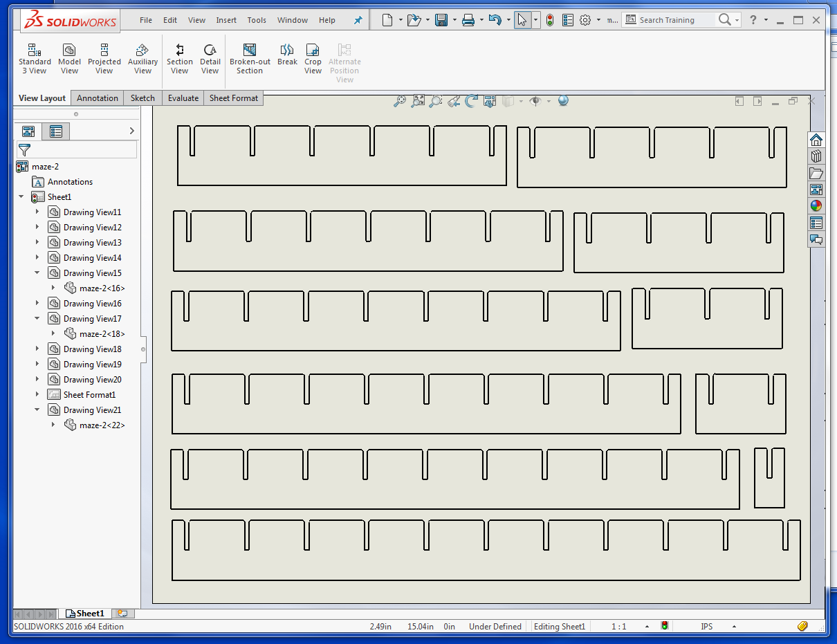
Task: Open SOLIDWORKS Forum icon in task pane
Action: coord(816,239)
